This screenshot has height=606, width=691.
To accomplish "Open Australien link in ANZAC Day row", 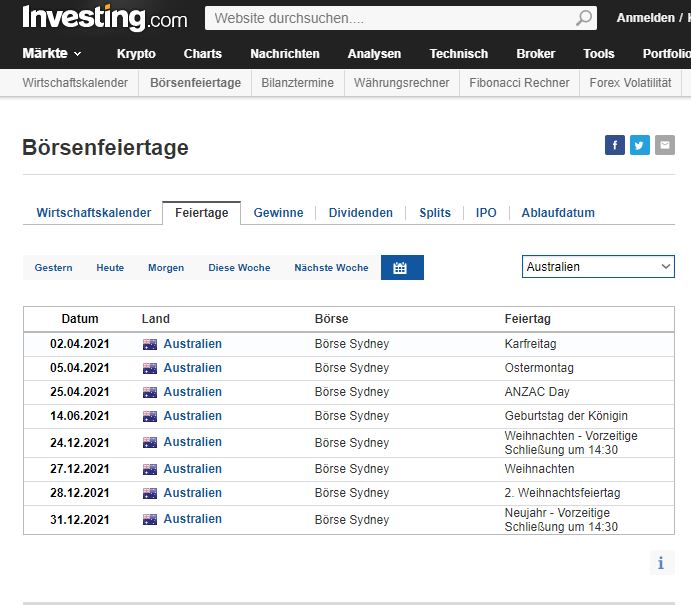I will pos(193,391).
